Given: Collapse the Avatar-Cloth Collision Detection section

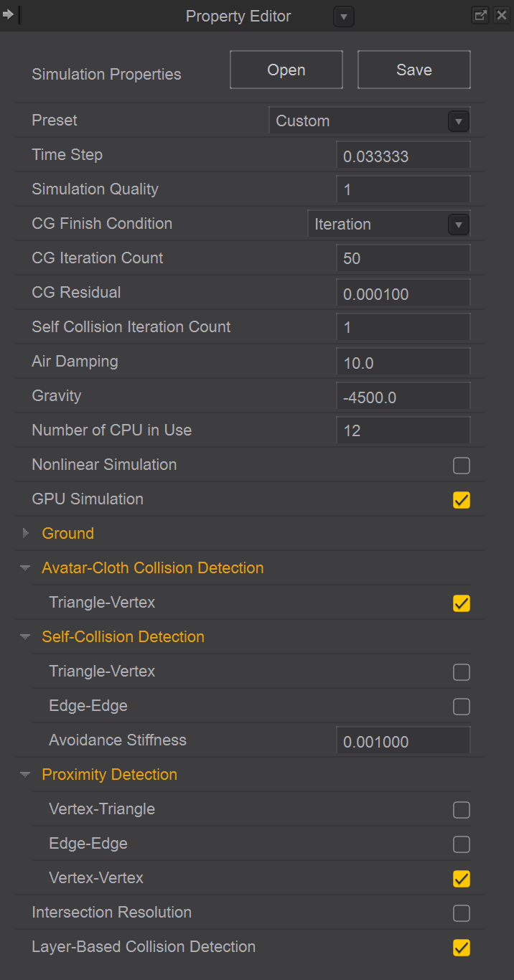Looking at the screenshot, I should pyautogui.click(x=26, y=568).
